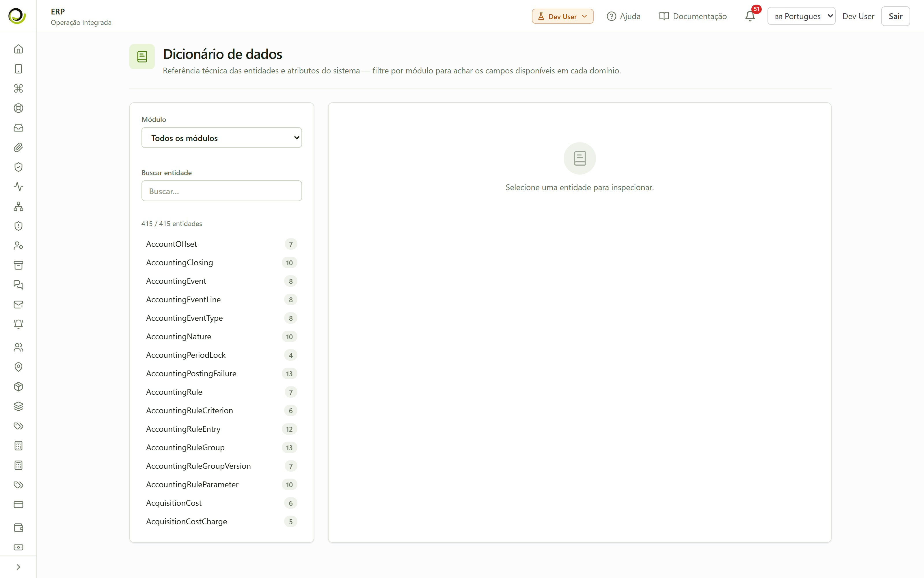
Task: Open the home icon in sidebar
Action: (18, 49)
